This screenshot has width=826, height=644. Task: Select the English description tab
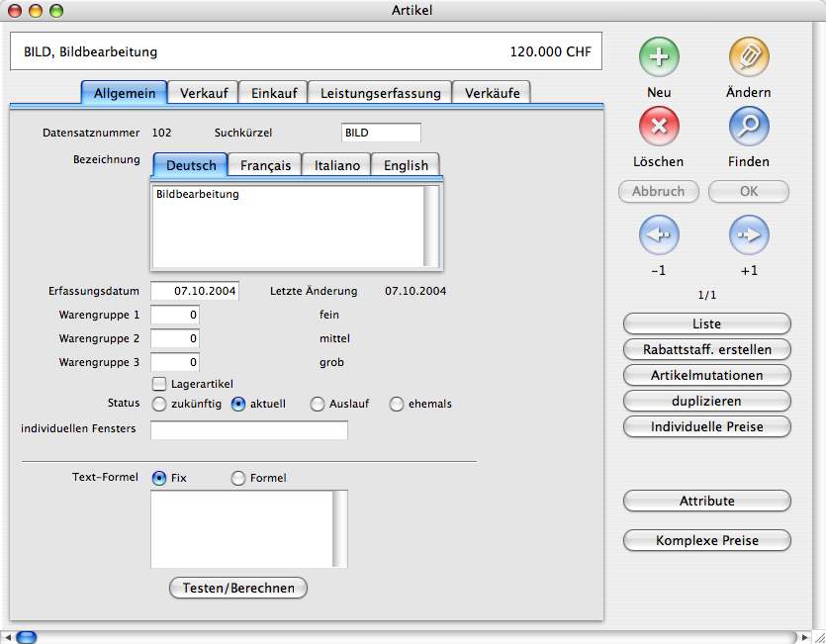[406, 165]
